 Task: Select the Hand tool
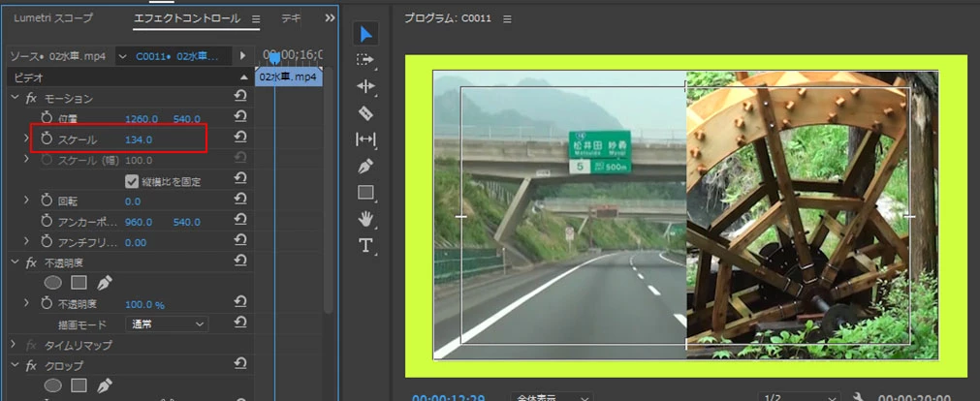coord(365,219)
